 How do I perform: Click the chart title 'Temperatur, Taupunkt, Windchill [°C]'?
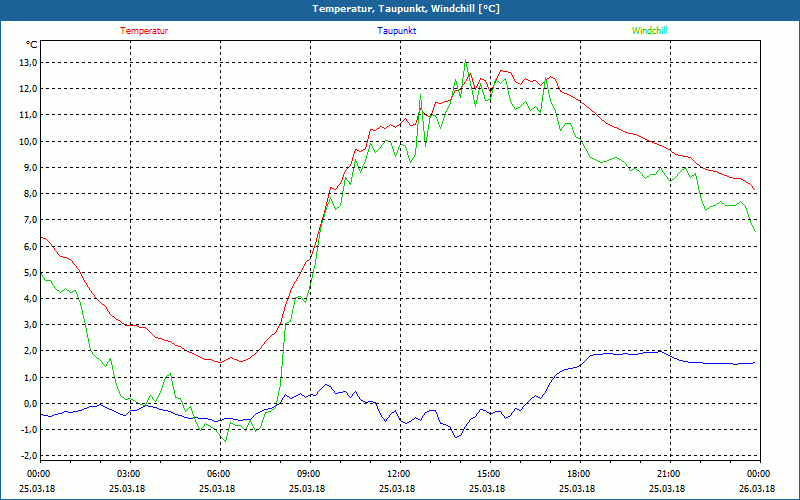coord(406,9)
